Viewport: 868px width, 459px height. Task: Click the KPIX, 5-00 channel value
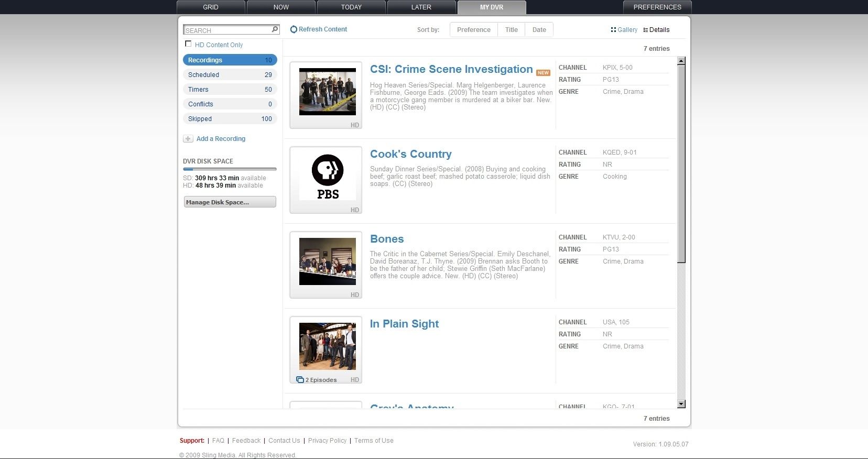tap(617, 68)
